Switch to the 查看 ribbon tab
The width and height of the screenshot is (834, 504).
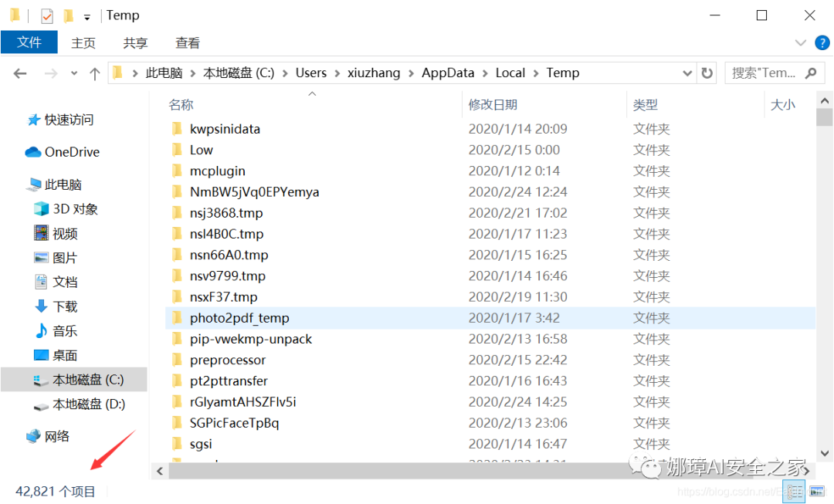coord(187,42)
